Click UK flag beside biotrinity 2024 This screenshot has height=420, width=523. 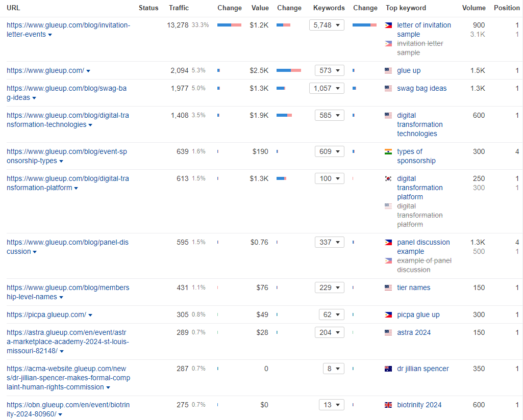coord(388,405)
